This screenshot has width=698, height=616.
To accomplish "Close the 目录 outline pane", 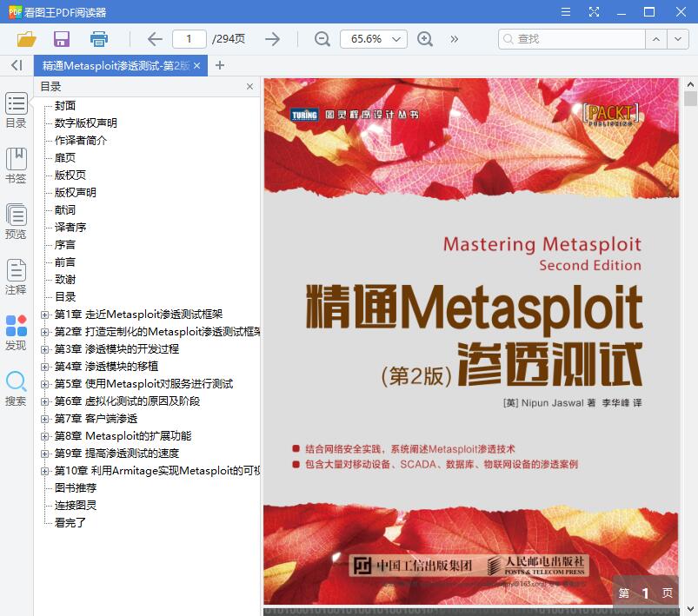I will 249,86.
